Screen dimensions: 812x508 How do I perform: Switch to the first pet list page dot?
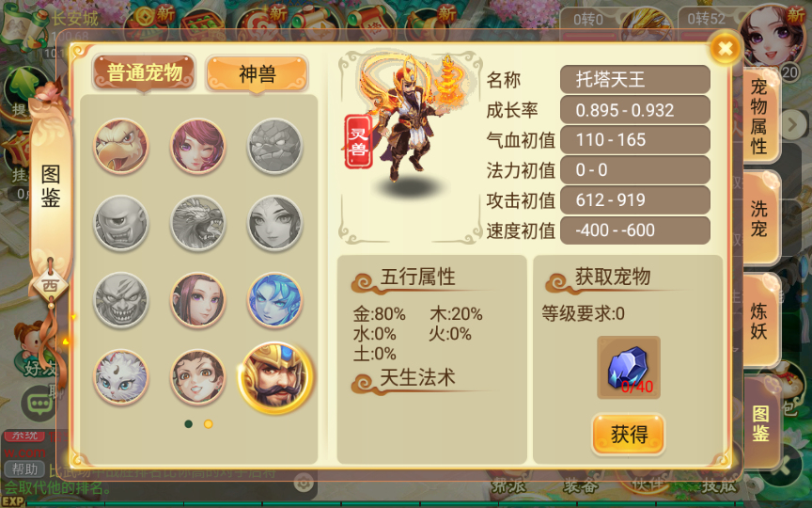(189, 424)
